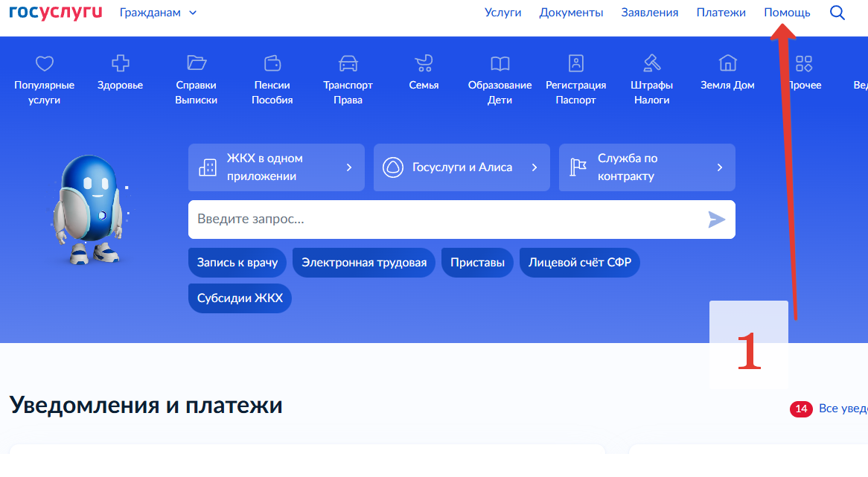Open the 14 notifications badge
This screenshot has width=868, height=477.
pos(801,409)
